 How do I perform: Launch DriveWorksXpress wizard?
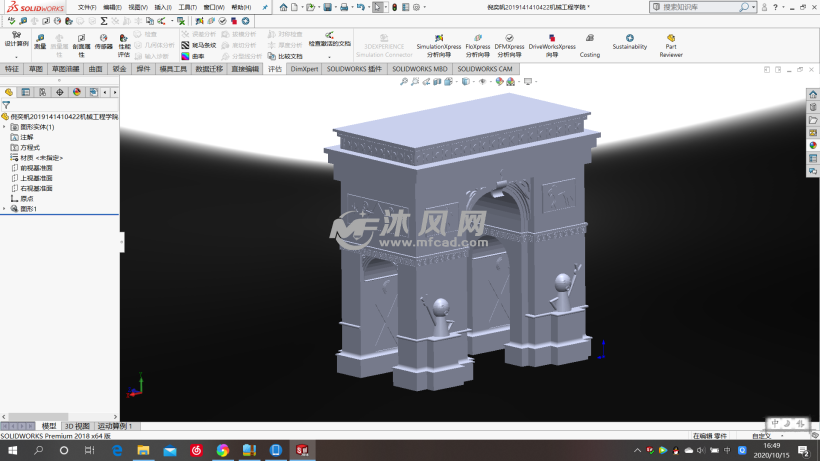coord(552,45)
